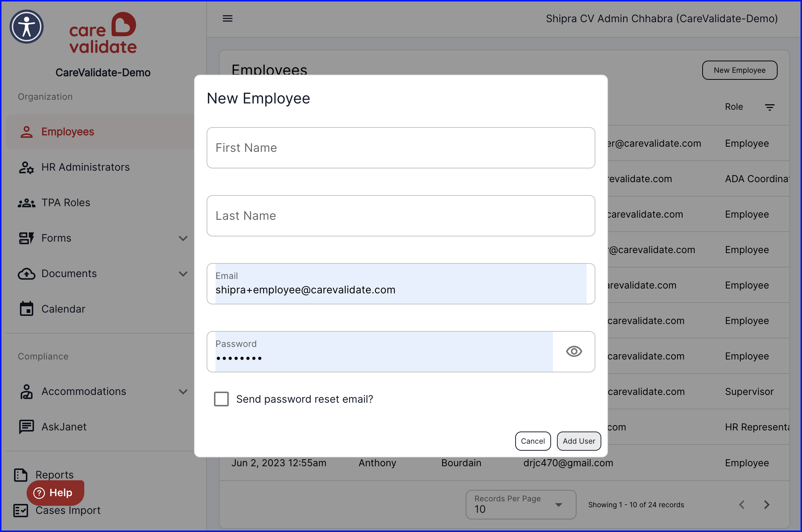Click the Calendar icon in sidebar

tap(27, 309)
